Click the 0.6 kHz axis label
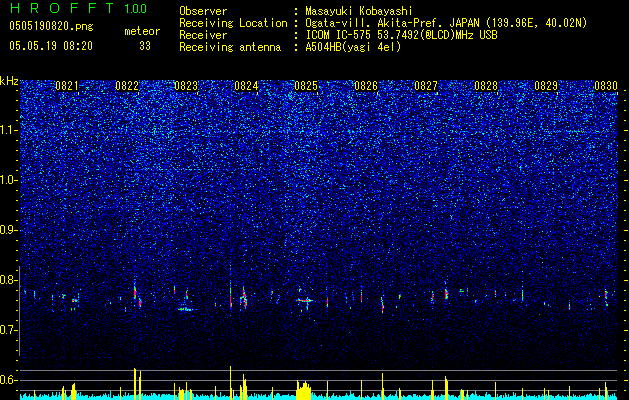The width and height of the screenshot is (629, 400). [x=9, y=380]
